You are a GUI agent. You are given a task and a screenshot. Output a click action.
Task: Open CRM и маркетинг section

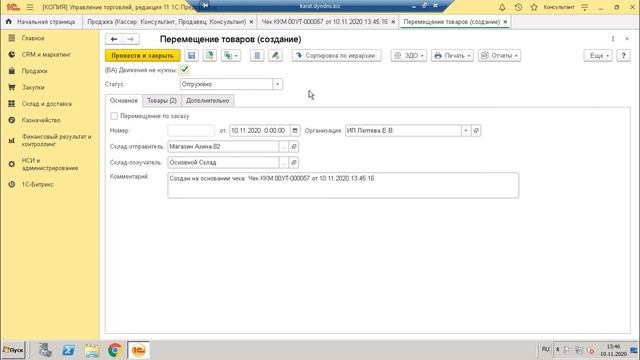[x=46, y=54]
